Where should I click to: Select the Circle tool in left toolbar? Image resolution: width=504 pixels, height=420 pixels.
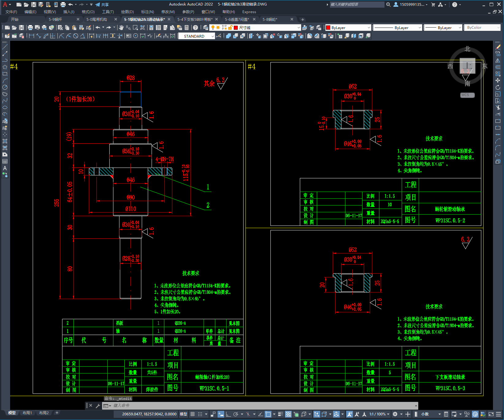5,87
